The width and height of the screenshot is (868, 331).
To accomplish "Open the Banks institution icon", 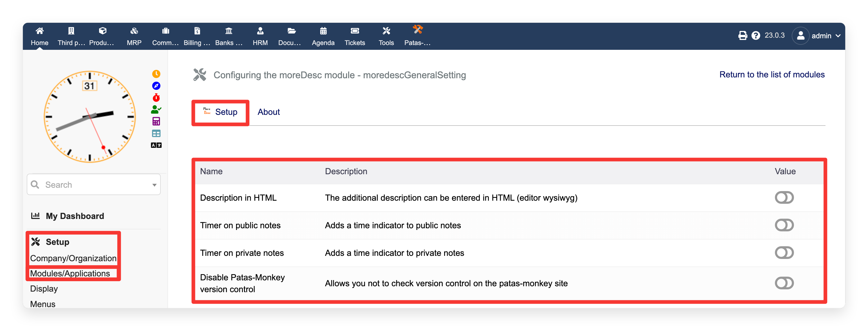I will 229,31.
